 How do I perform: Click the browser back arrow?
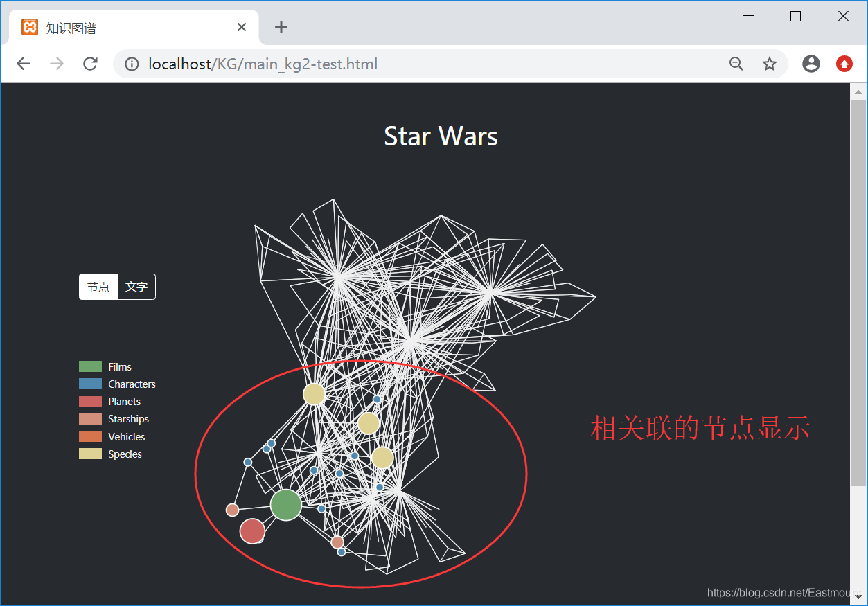pos(24,64)
